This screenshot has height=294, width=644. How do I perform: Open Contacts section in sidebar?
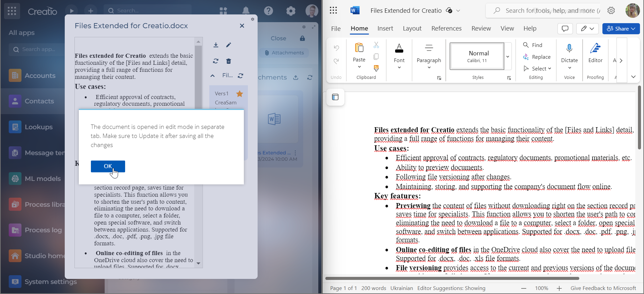click(x=32, y=101)
